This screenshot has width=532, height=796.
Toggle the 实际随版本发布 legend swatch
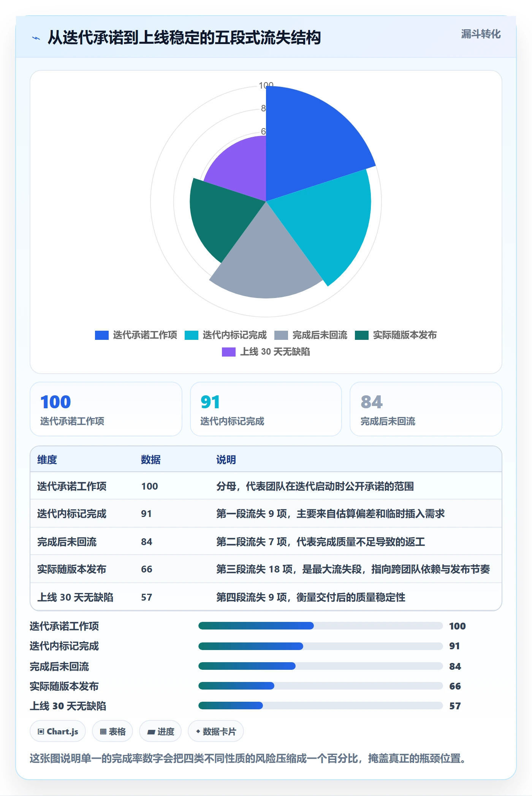362,335
